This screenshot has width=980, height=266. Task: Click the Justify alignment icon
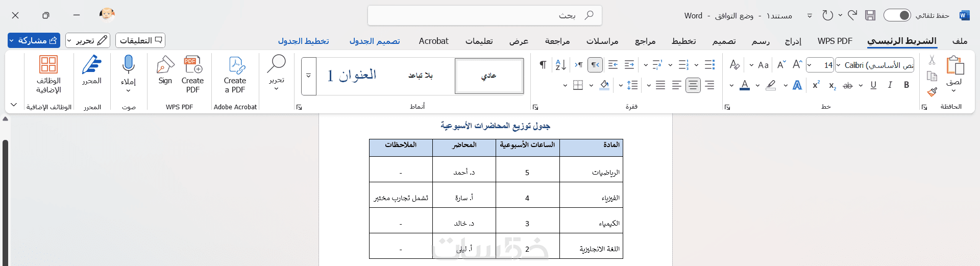point(660,85)
